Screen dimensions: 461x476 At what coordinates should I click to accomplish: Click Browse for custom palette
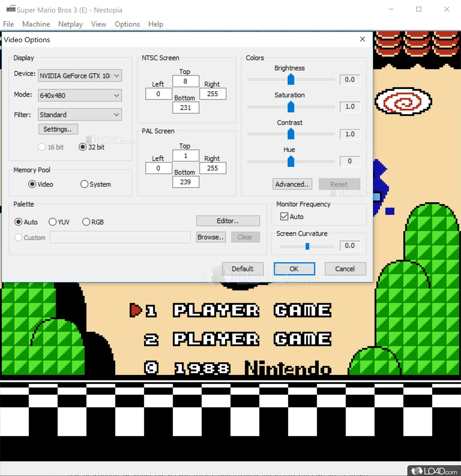tap(211, 237)
